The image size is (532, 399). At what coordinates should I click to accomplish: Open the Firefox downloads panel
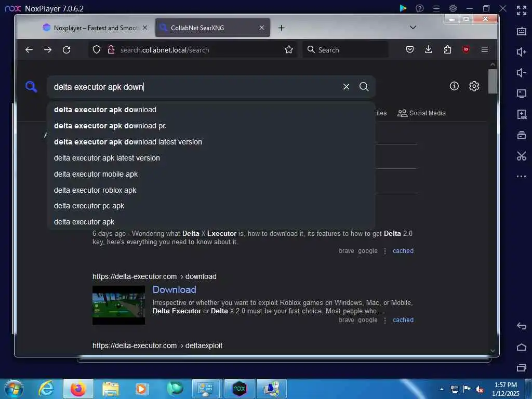[429, 50]
